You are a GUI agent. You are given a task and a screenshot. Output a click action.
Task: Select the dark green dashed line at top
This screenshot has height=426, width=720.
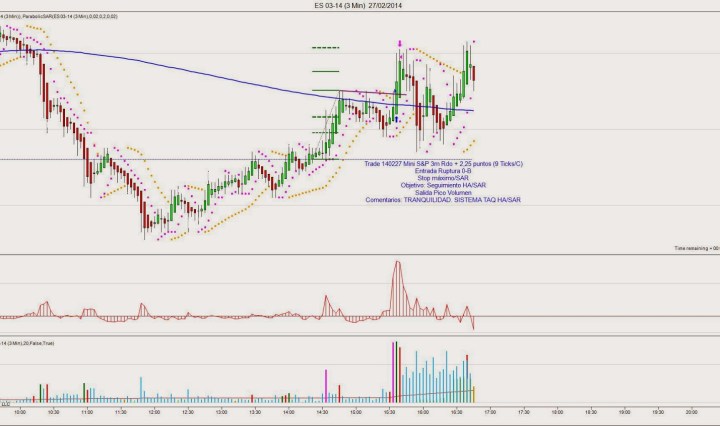click(x=326, y=48)
